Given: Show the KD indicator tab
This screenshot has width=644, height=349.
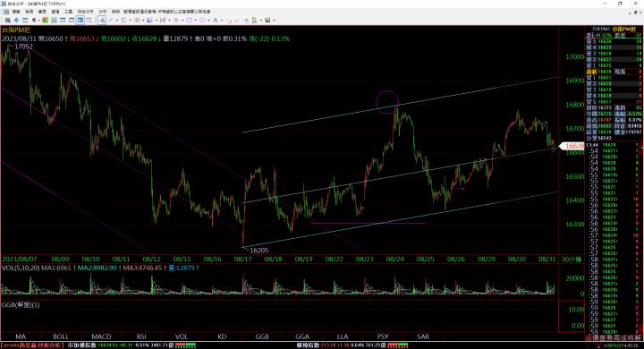Looking at the screenshot, I should click(222, 336).
